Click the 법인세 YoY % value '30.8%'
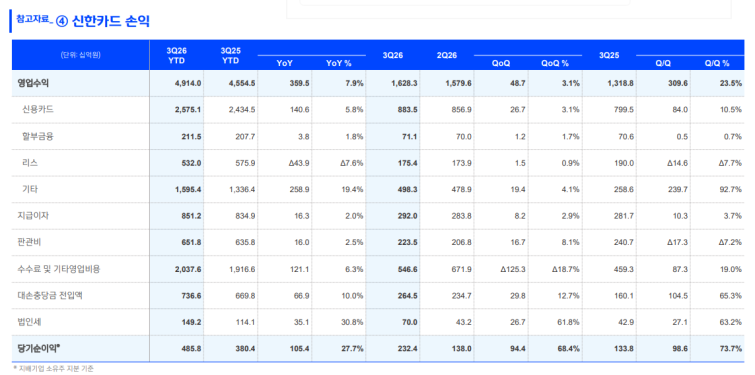The height and width of the screenshot is (375, 755). click(352, 323)
